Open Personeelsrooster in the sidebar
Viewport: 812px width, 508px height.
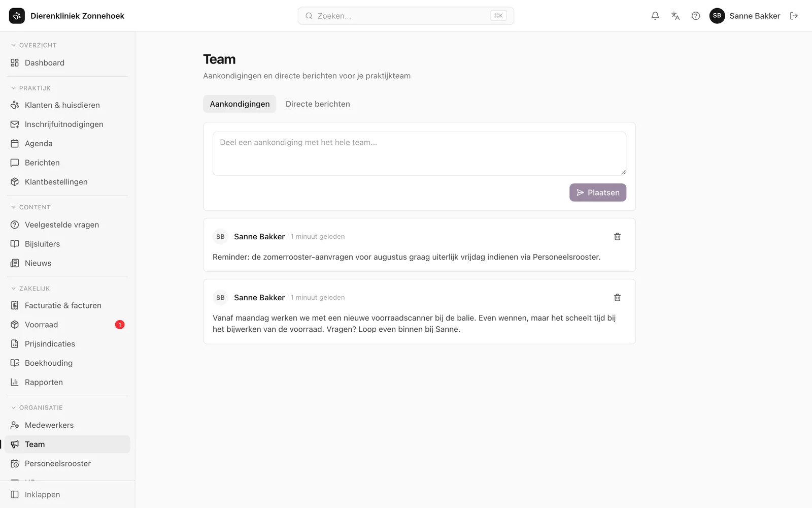67,463
